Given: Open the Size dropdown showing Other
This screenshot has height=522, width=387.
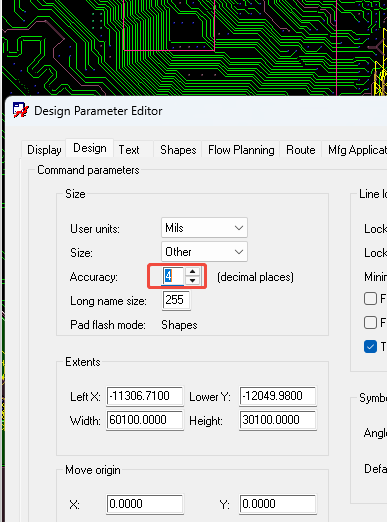Looking at the screenshot, I should click(204, 252).
